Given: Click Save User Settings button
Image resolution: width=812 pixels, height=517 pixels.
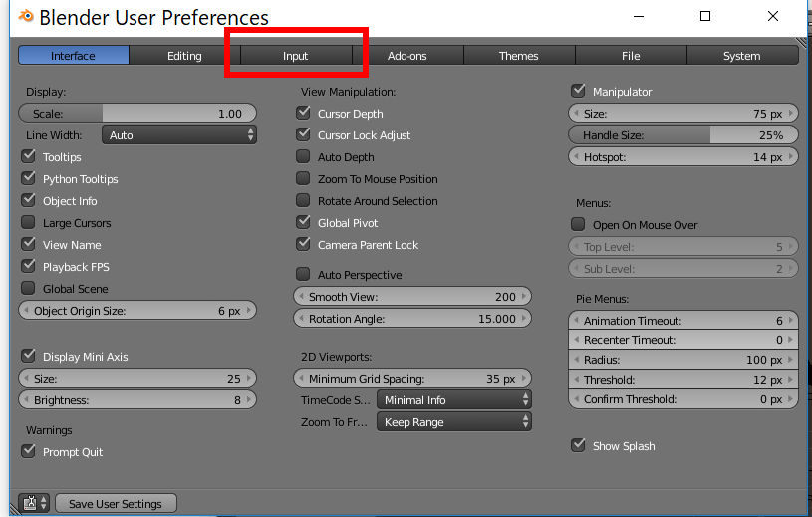Looking at the screenshot, I should 116,503.
